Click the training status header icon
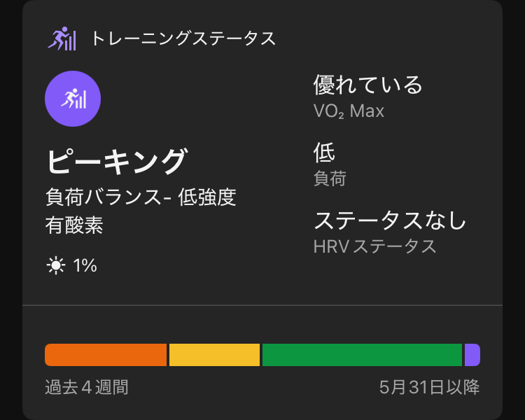This screenshot has width=525, height=420. (62, 38)
